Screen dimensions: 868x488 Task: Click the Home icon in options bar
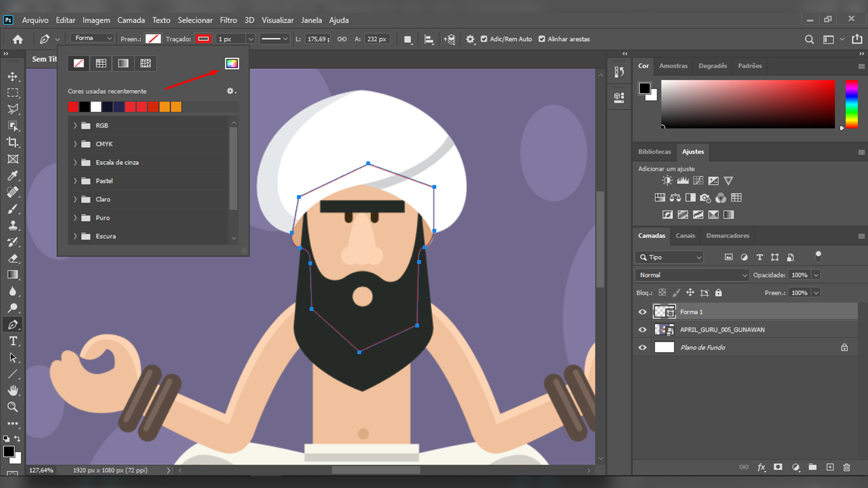click(x=18, y=39)
